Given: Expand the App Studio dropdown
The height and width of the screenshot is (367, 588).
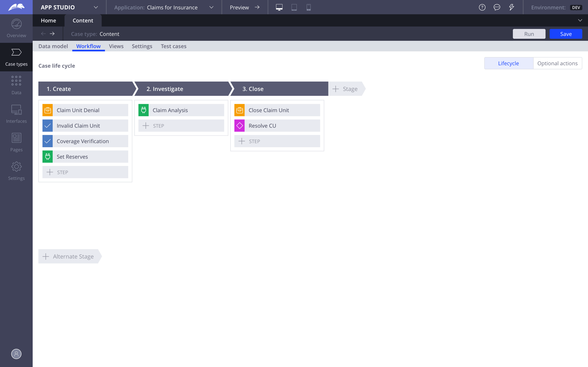Looking at the screenshot, I should click(96, 7).
